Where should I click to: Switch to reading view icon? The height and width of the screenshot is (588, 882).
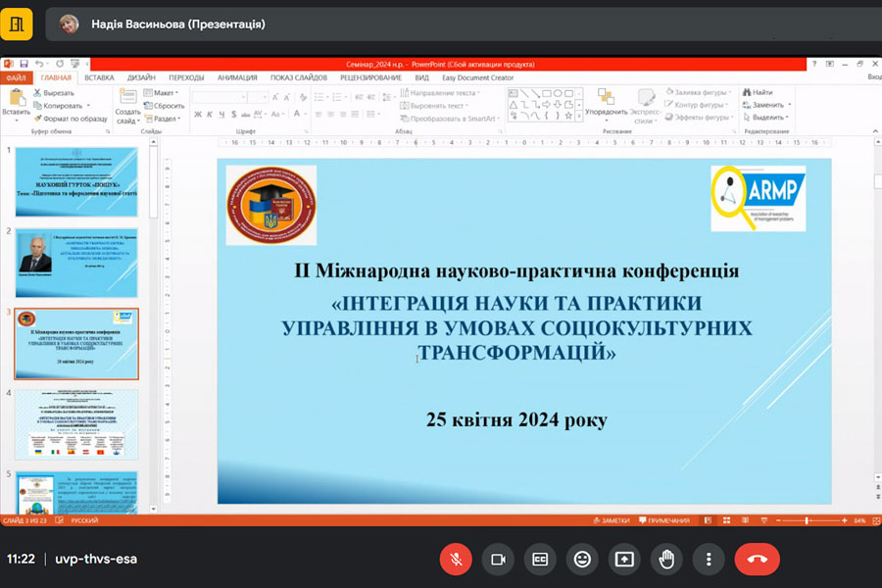[745, 520]
